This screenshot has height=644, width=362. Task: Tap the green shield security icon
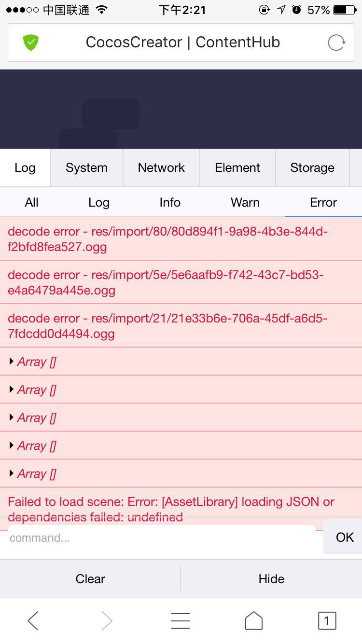pos(31,42)
